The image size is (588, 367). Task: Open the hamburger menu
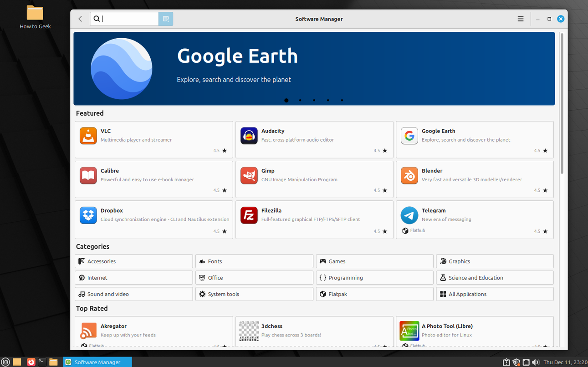click(x=521, y=19)
